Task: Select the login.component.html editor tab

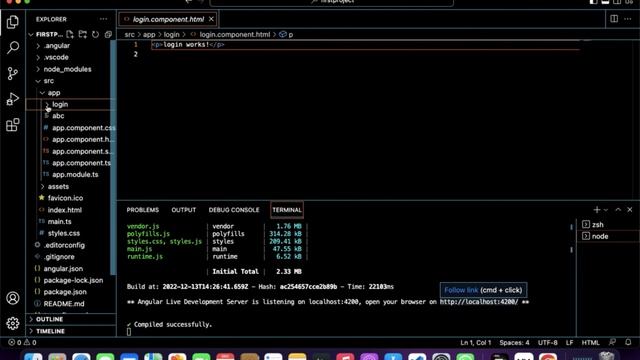Action: coord(168,19)
